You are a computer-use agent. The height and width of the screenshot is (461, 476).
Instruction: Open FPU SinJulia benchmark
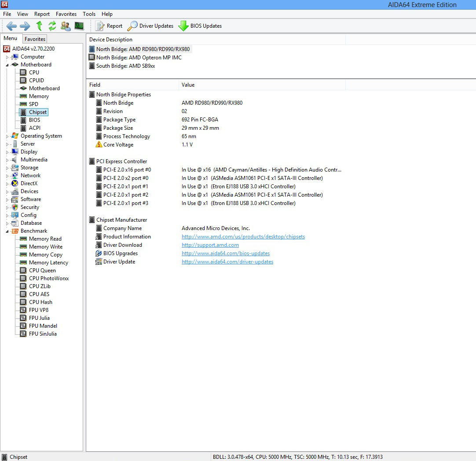tap(43, 333)
